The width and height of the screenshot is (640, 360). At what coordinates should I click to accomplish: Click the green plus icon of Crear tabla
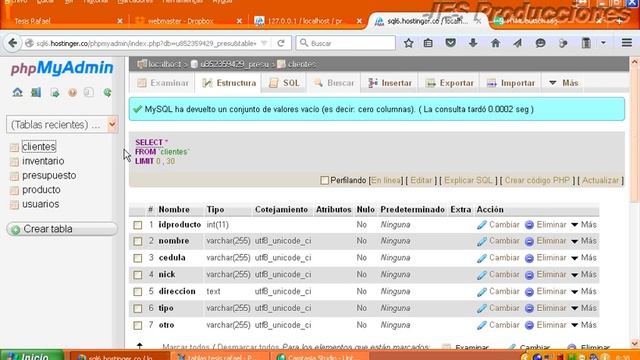(16, 230)
